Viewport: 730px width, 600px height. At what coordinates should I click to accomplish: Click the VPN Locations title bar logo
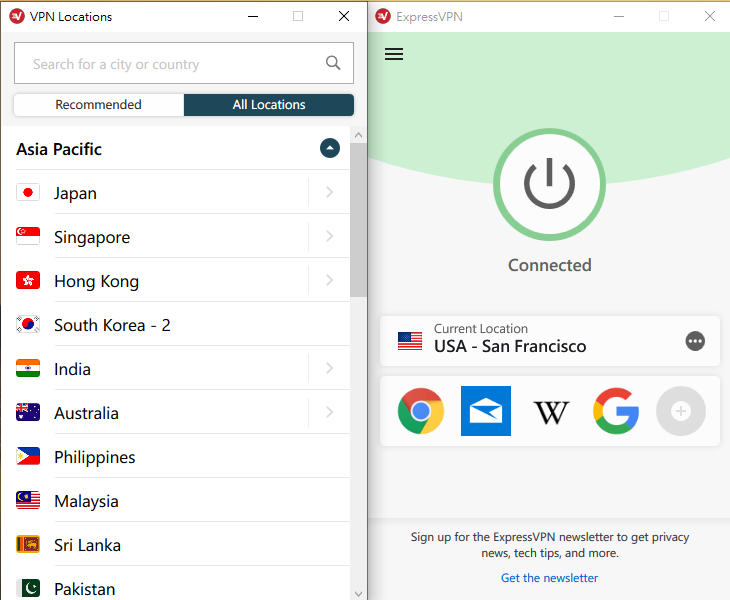pos(17,16)
